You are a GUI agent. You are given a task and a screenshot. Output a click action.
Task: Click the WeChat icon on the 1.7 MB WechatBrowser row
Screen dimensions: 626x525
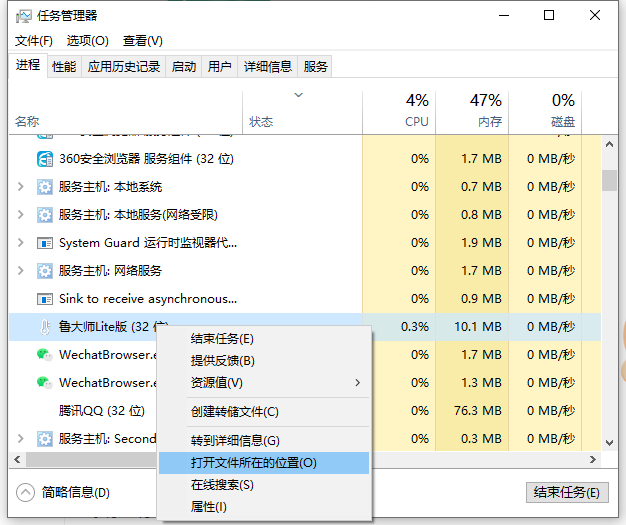[x=45, y=355]
